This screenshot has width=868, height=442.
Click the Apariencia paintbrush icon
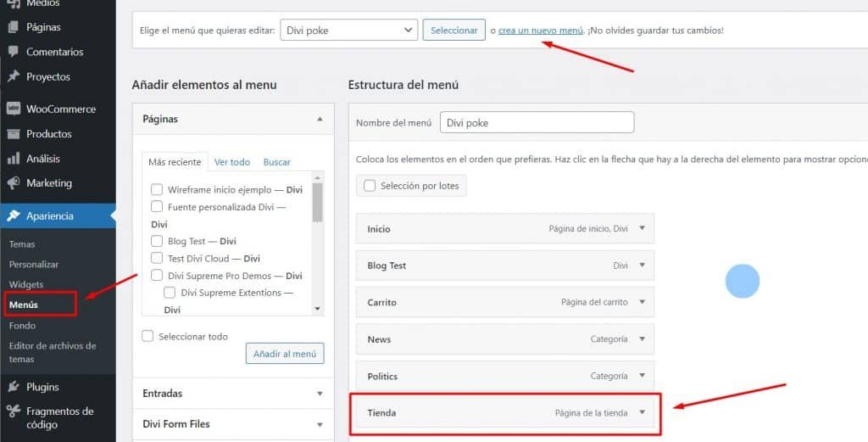(x=14, y=215)
